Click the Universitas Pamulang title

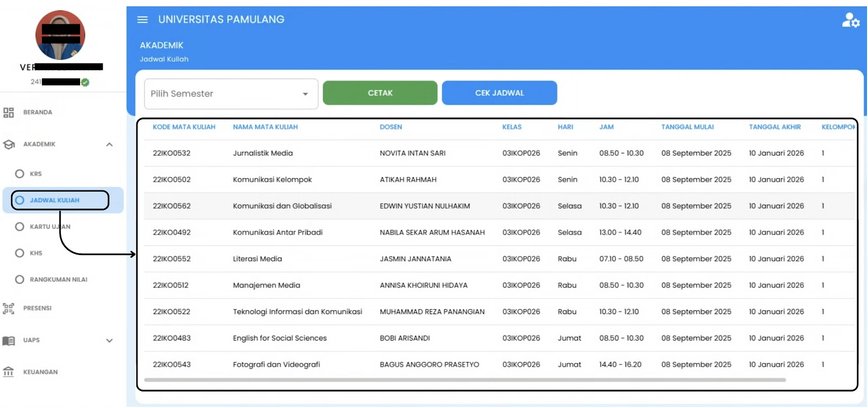(221, 20)
